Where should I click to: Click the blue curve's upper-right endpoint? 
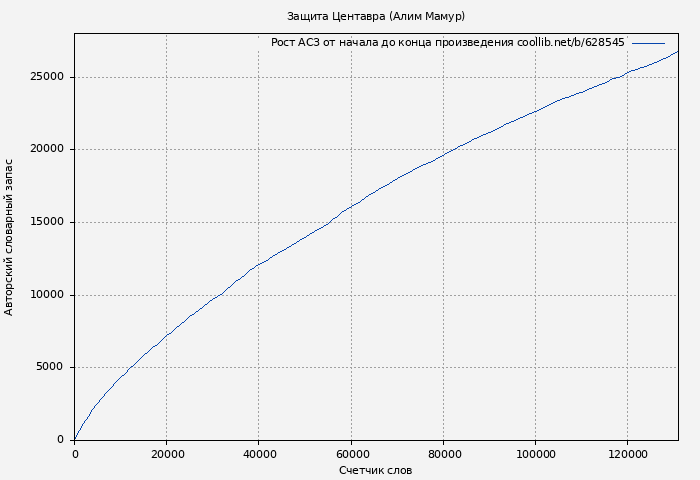coord(677,51)
